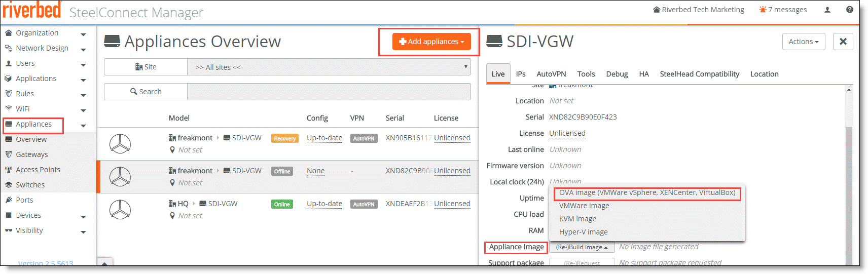Click the Site filter button

point(146,67)
